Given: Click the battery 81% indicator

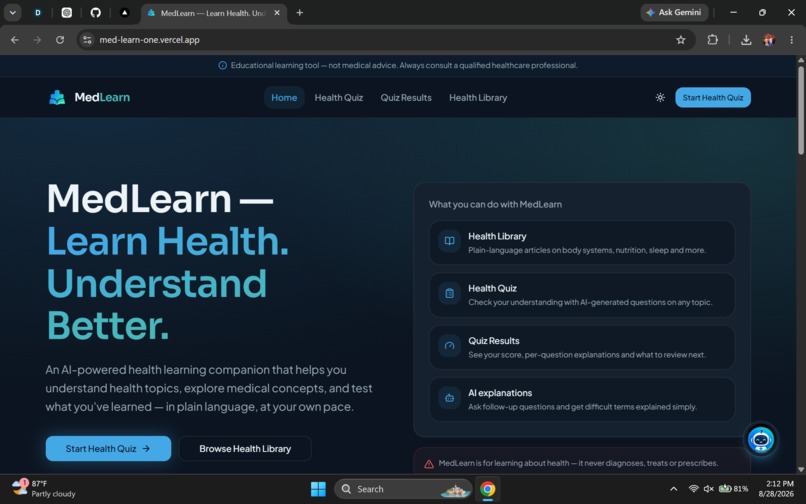Looking at the screenshot, I should (x=733, y=489).
